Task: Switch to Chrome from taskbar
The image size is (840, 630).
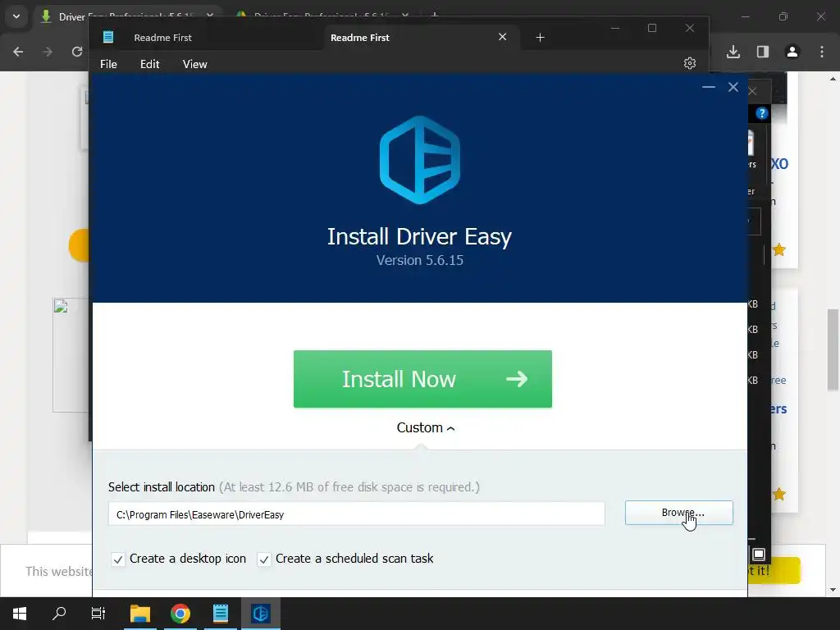Action: (180, 614)
